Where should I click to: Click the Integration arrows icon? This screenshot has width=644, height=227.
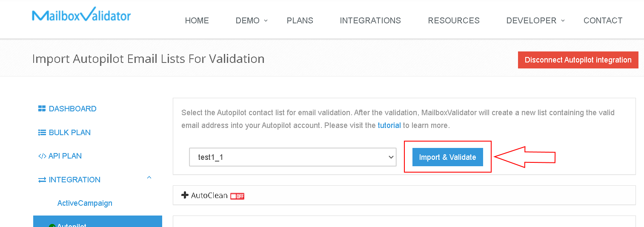pos(42,180)
